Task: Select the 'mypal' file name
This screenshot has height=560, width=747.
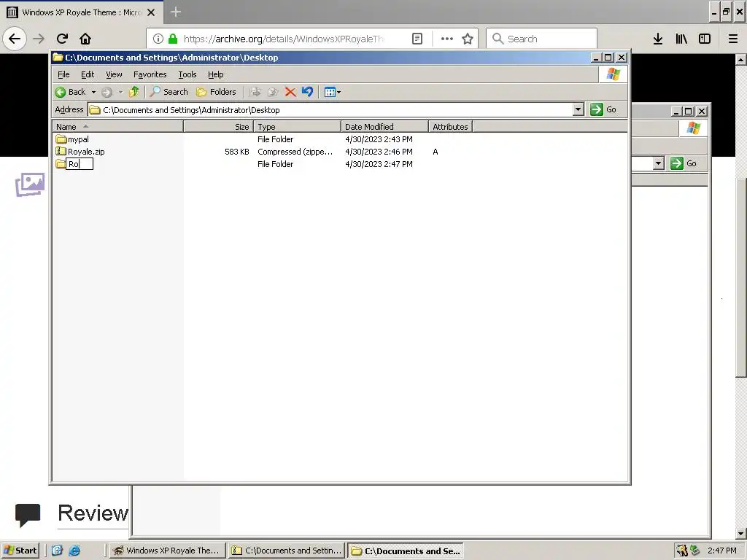Action: (x=78, y=139)
